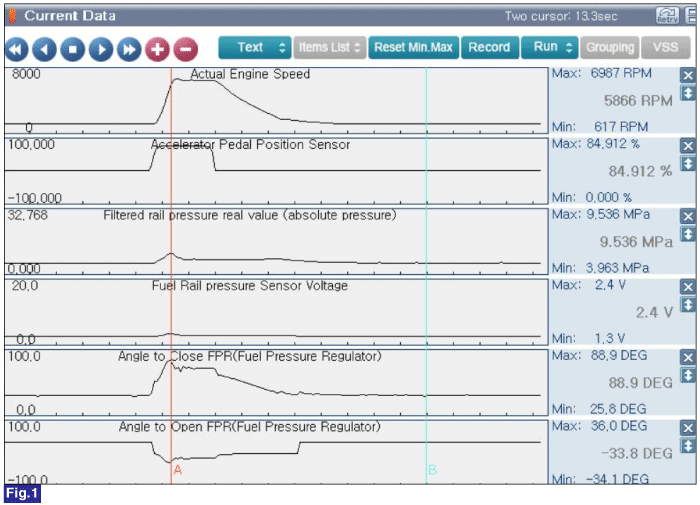The width and height of the screenshot is (700, 505).
Task: Click Fuel Rail pressure Sensor Voltage title
Action: [x=250, y=286]
